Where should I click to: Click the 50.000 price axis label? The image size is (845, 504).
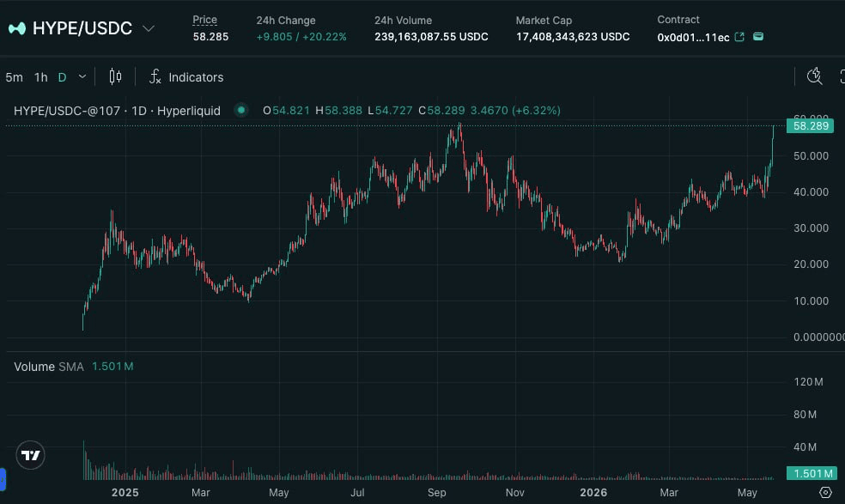[811, 155]
